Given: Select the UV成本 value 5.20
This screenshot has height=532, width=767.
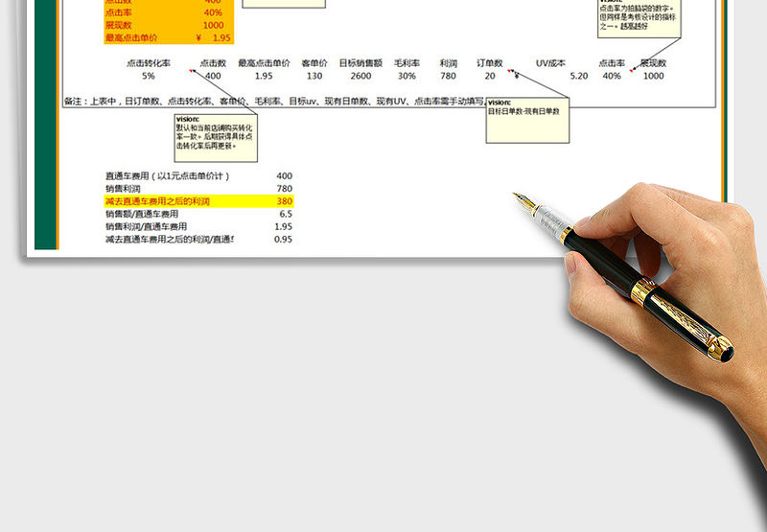Looking at the screenshot, I should click(x=579, y=76).
